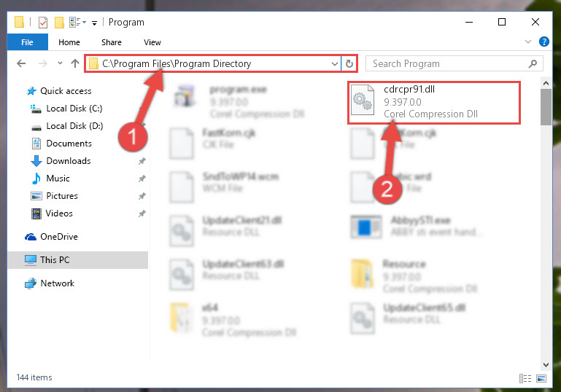Expand the address bar history dropdown
The height and width of the screenshot is (392, 561).
[335, 64]
